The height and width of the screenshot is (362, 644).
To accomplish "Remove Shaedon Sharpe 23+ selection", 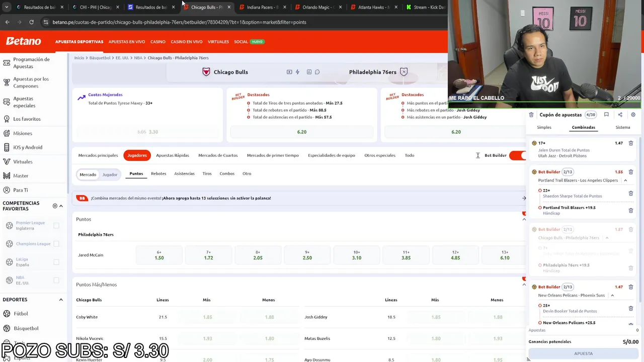I will click(x=631, y=193).
